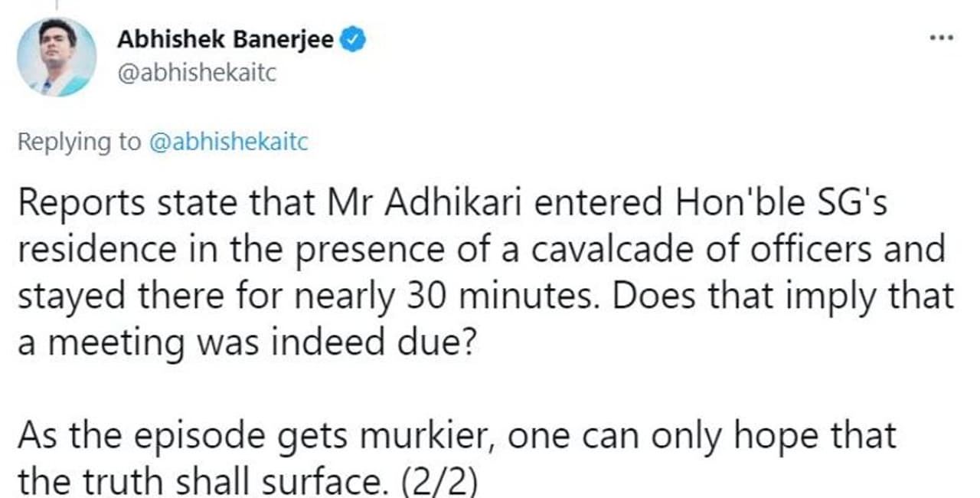Click the "(2/2)" thread marker
Viewport: 980px width, 498px height.
436,481
